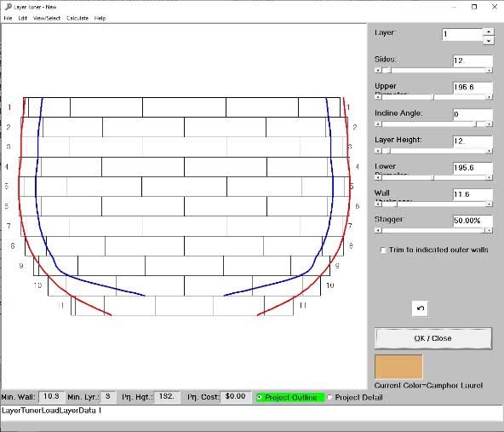Click left arrow of Sides slider

pos(378,70)
